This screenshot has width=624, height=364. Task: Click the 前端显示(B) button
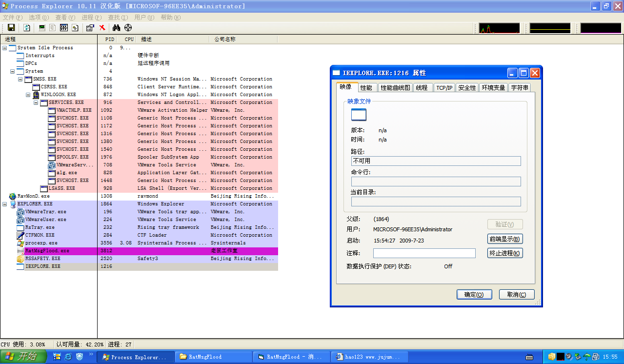(x=505, y=239)
